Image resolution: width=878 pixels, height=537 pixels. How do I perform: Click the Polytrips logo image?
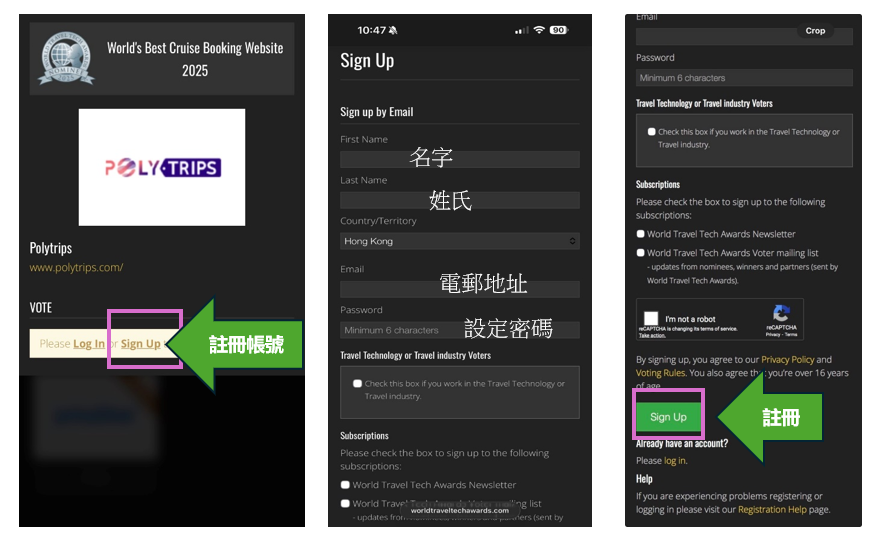click(x=162, y=167)
